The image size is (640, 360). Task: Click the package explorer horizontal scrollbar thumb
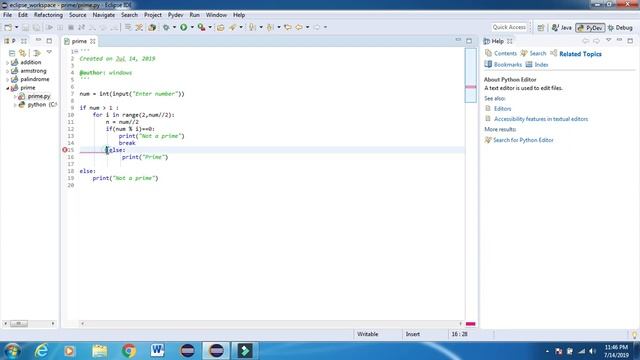click(19, 323)
